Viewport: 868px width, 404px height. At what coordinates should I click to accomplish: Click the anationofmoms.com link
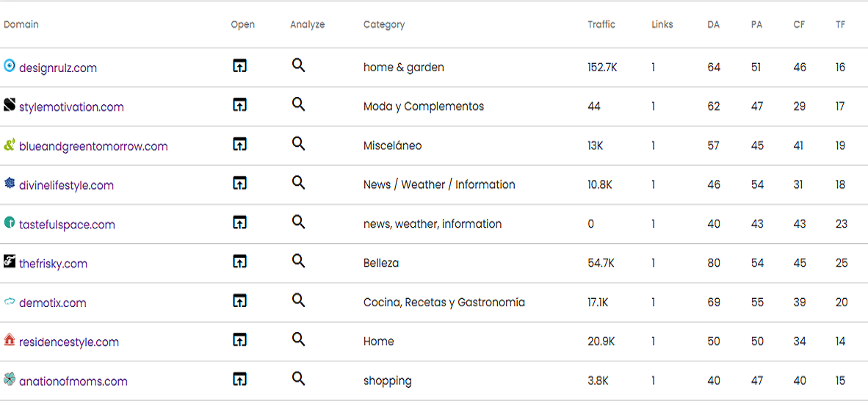73,381
